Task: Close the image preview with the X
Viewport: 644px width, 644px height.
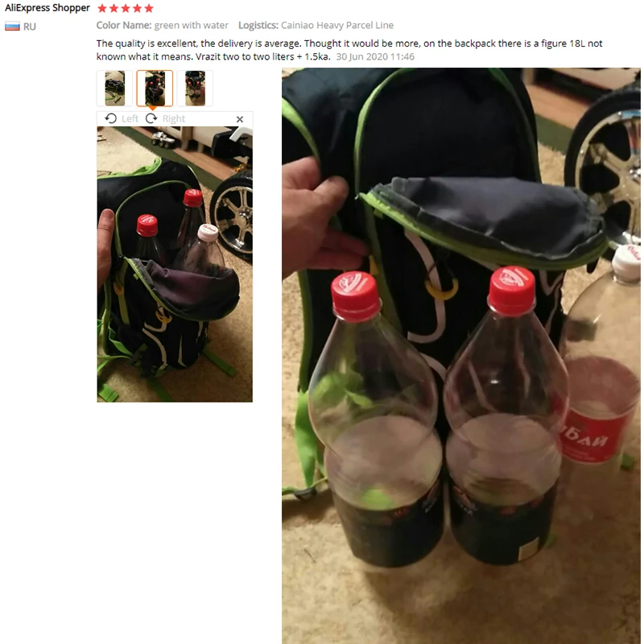Action: (x=240, y=119)
